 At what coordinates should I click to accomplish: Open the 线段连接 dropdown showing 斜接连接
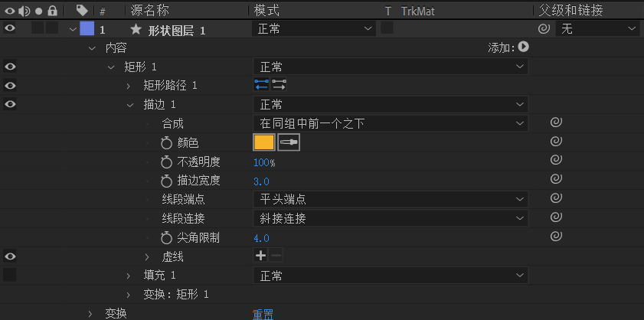pyautogui.click(x=391, y=219)
